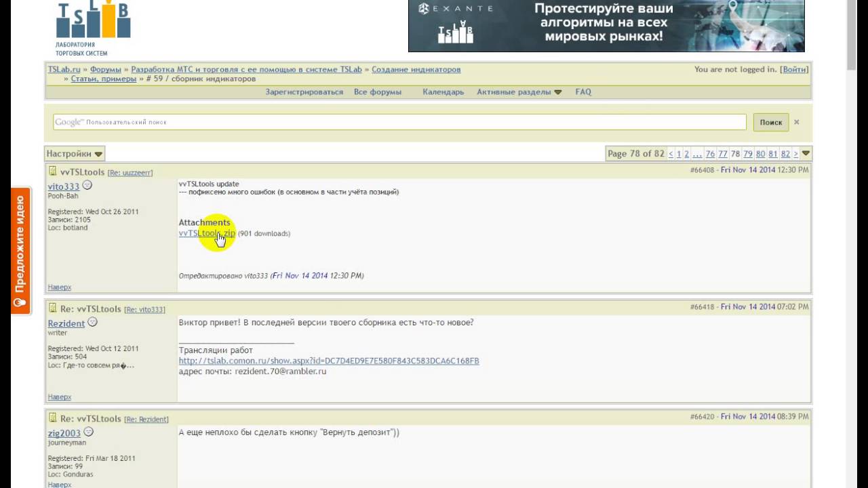Click the 'Отредактировано vito333' edit note

click(x=271, y=276)
